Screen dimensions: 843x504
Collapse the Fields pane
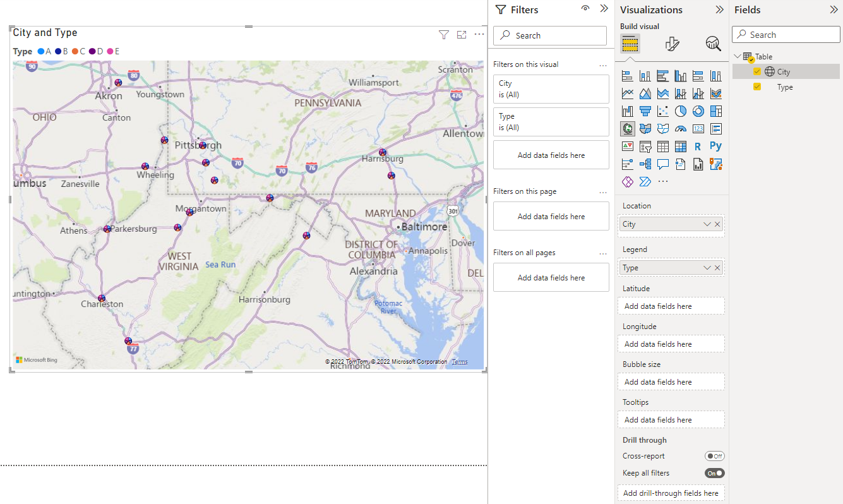tap(834, 9)
